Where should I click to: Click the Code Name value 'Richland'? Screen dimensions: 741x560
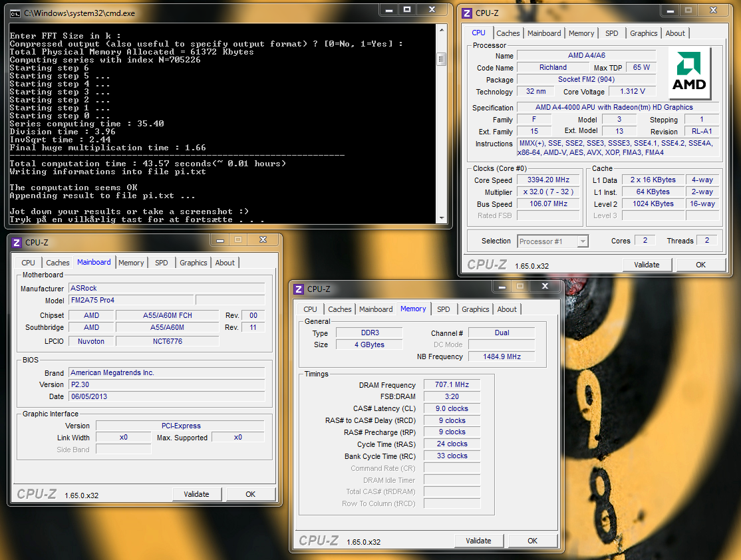(x=553, y=68)
